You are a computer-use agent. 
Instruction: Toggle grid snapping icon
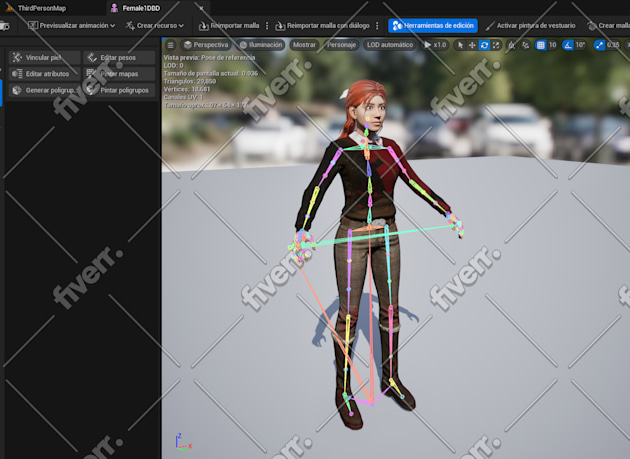pos(541,45)
